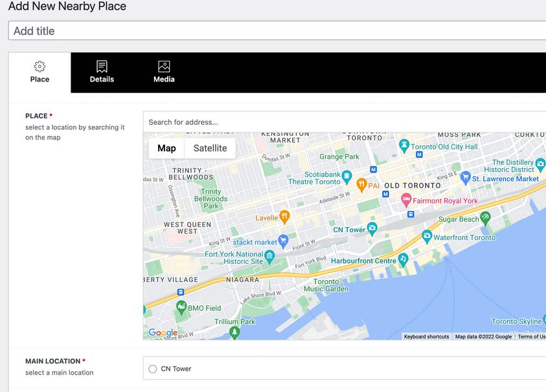Click the train station icon below Fairmont Royal York
Viewport: 546px width, 392px height.
point(411,214)
